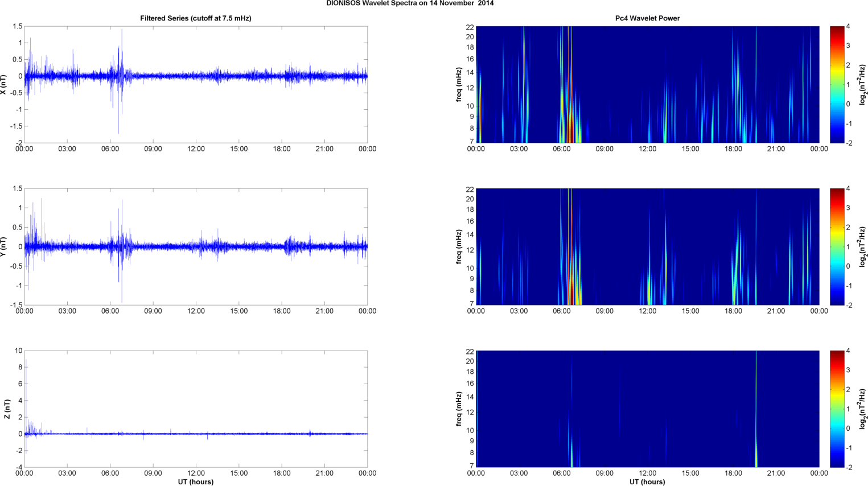Image resolution: width=868 pixels, height=486 pixels.
Task: Click the log2(nT²/Hz) label of the bottom colorbar
Action: [x=863, y=409]
